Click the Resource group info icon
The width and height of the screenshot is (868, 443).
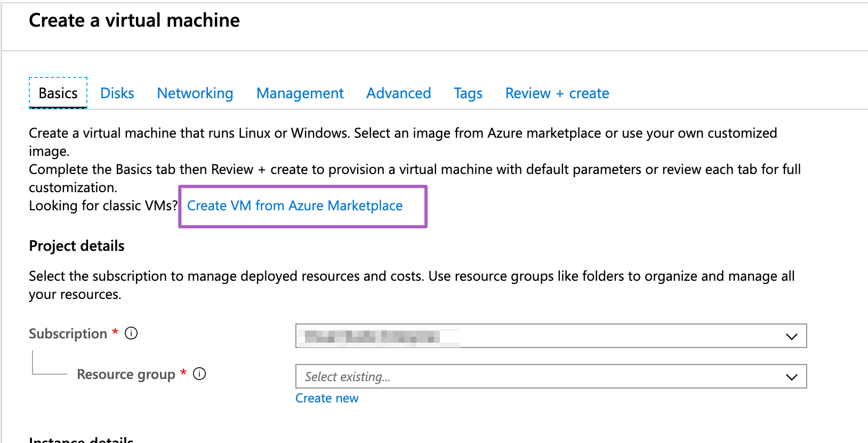coord(199,374)
